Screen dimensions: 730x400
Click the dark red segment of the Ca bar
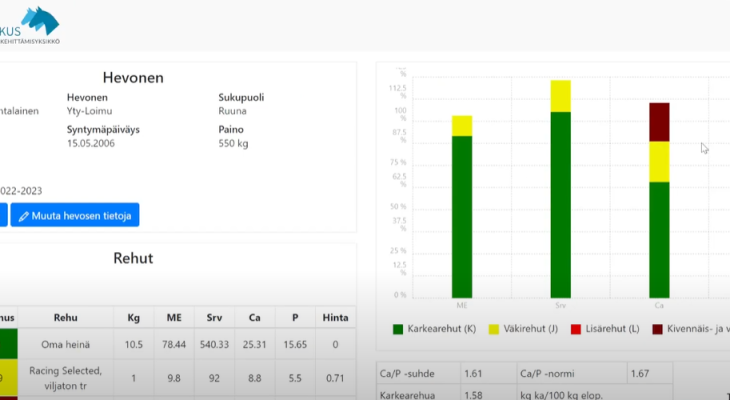(659, 121)
